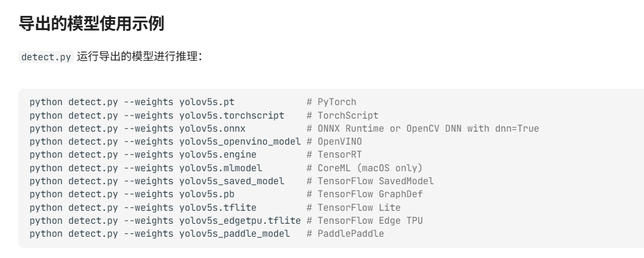Click the text 运行导出的模型进行推理
644x258 pixels.
(140, 57)
